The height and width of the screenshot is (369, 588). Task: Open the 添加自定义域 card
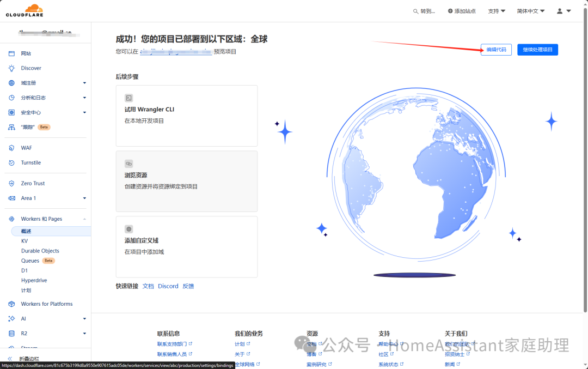click(x=187, y=246)
